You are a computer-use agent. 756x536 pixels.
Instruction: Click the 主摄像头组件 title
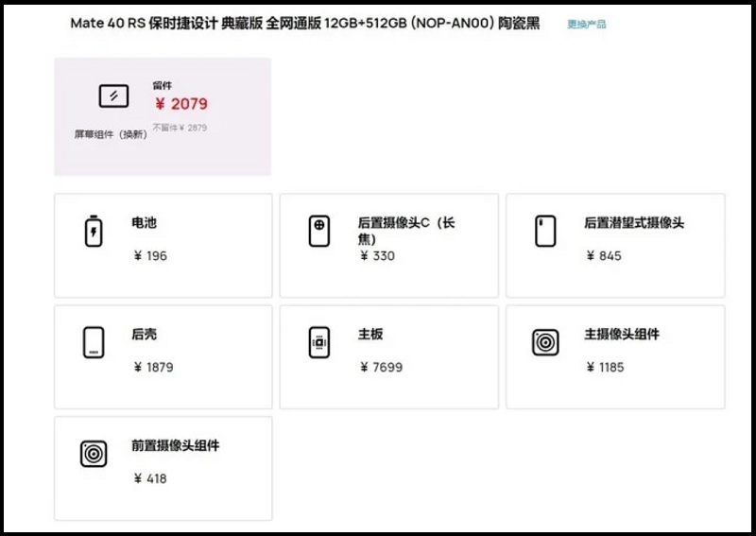622,335
